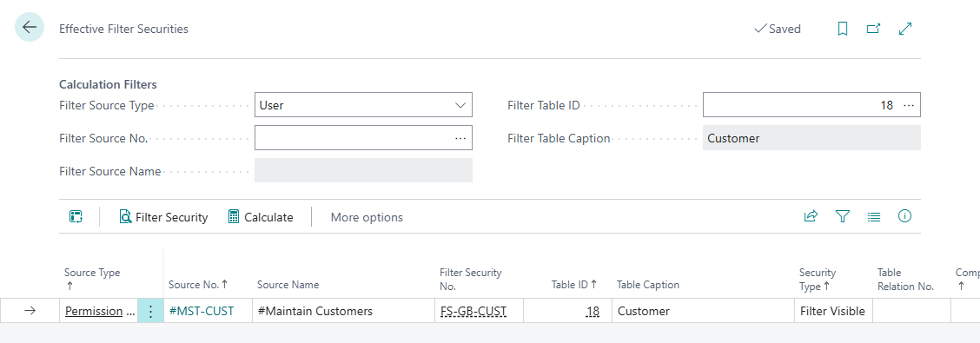This screenshot has width=980, height=343.
Task: Open row menu for #MST-CUST row
Action: pyautogui.click(x=150, y=311)
